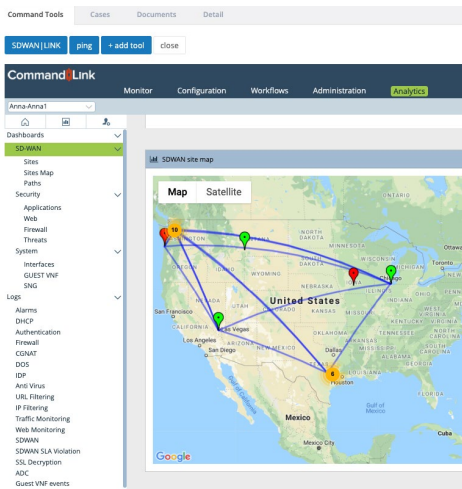
Task: Open Sites under SD-WAN
Action: click(31, 162)
